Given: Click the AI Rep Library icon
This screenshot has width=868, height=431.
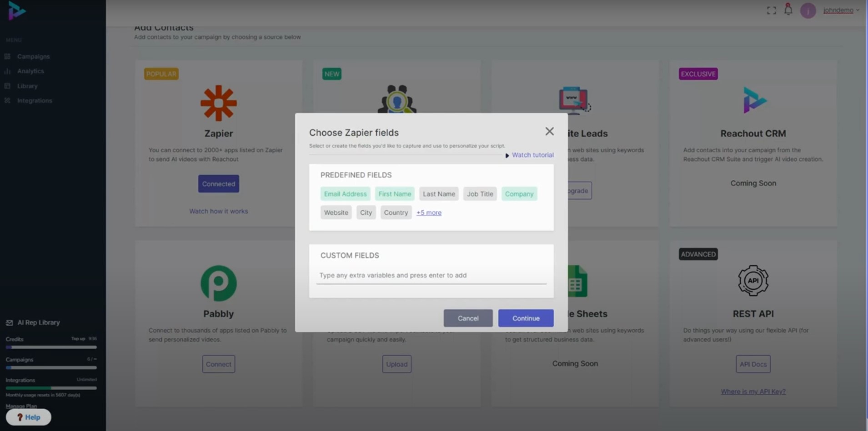Looking at the screenshot, I should pyautogui.click(x=9, y=322).
